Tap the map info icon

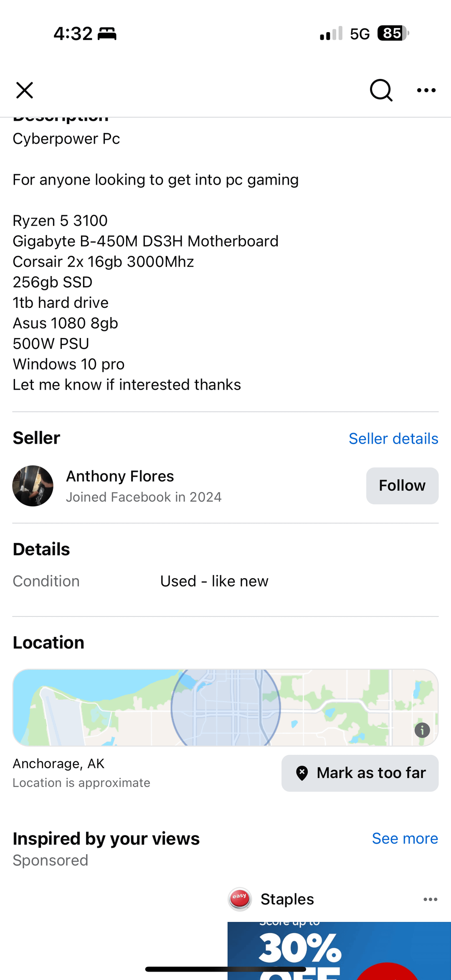422,730
